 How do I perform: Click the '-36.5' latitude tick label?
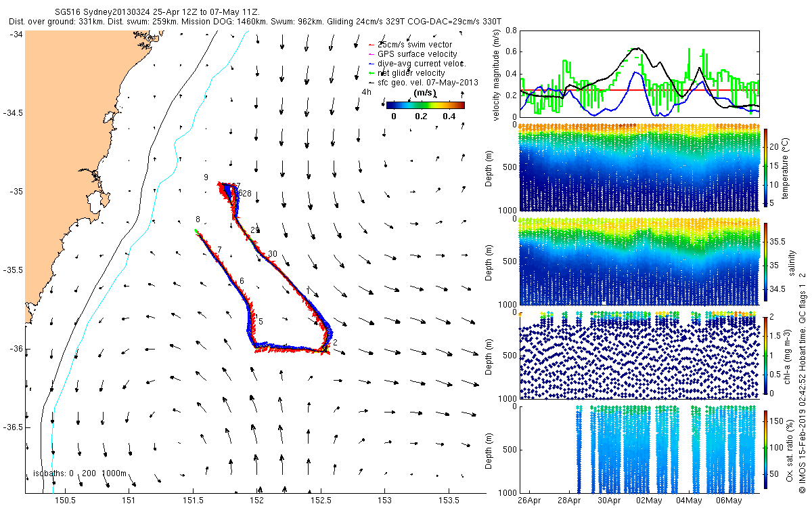click(x=12, y=427)
